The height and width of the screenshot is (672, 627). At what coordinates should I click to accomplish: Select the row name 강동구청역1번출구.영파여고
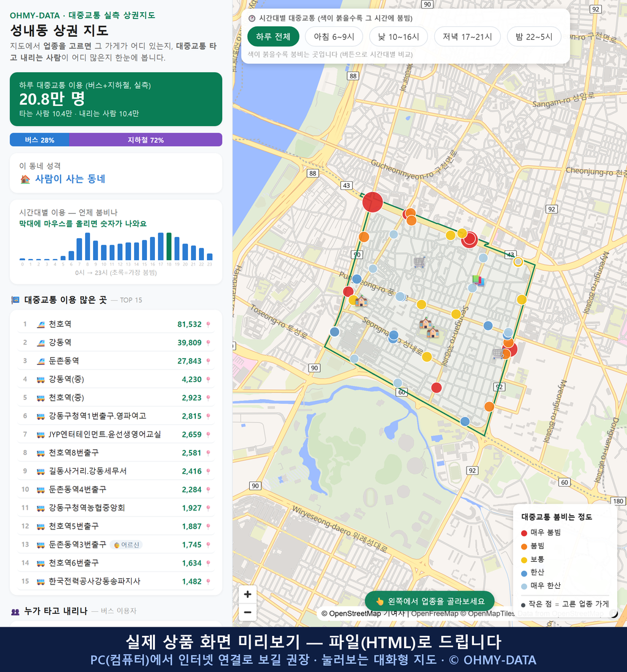pyautogui.click(x=97, y=416)
